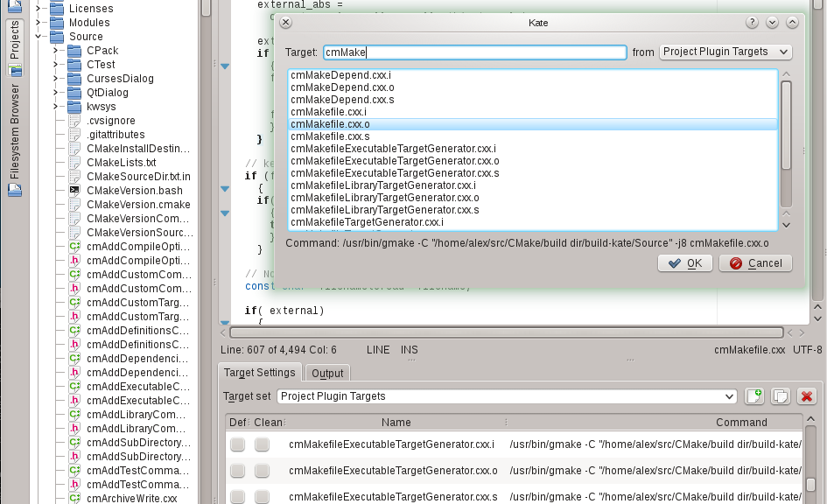Click the Kate dialog help question-mark icon
This screenshot has height=504, width=827.
point(752,23)
